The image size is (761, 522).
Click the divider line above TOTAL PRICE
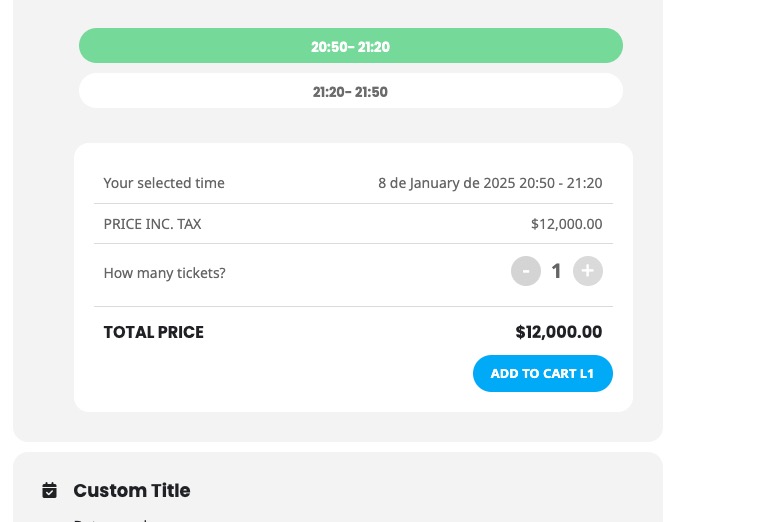coord(353,306)
